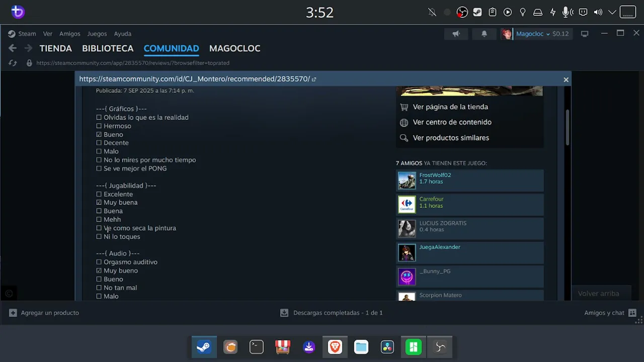Check 'Se ve mejor el PONG'

coord(99,168)
